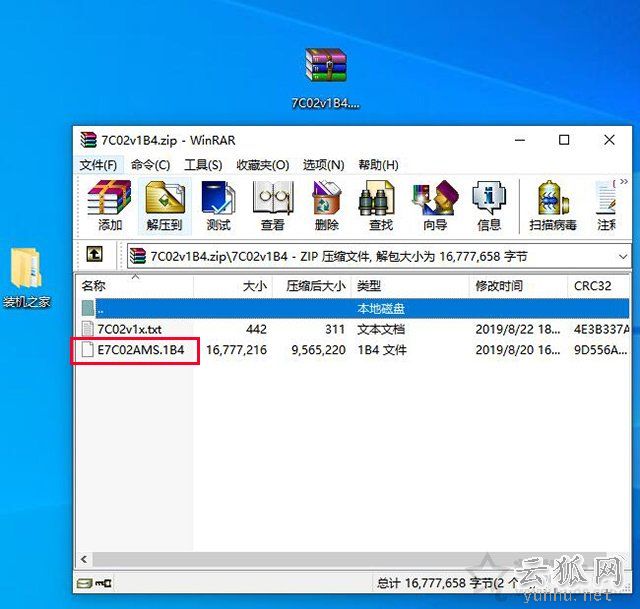Click the 文本文档 type cell
640x609 pixels.
coord(381,329)
